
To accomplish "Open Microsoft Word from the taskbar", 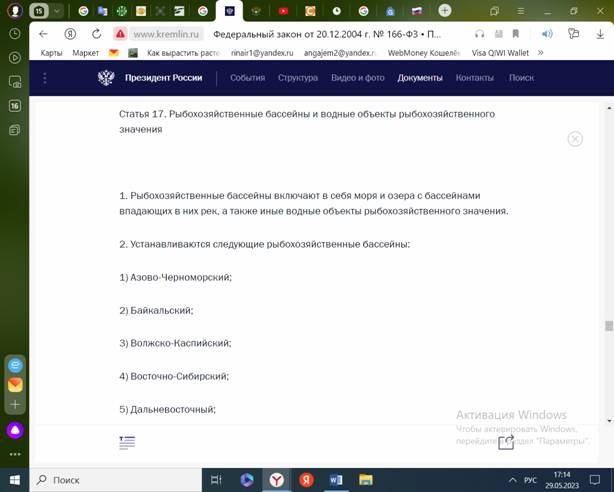I will pyautogui.click(x=336, y=480).
